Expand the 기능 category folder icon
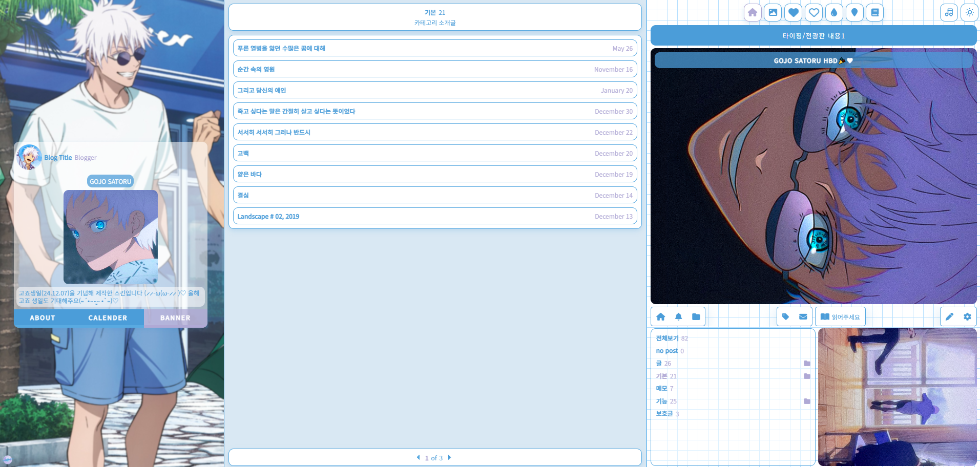The height and width of the screenshot is (467, 980). coord(807,401)
